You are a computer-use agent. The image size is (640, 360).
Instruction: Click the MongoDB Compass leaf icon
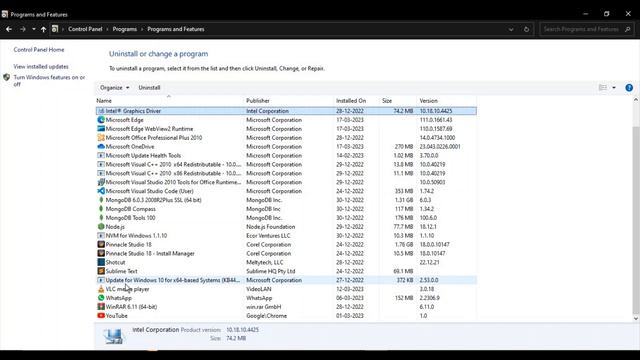[x=101, y=209]
